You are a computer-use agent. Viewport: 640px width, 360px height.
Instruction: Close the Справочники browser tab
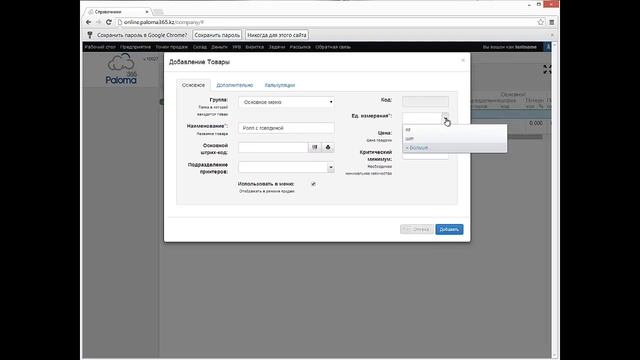point(147,12)
